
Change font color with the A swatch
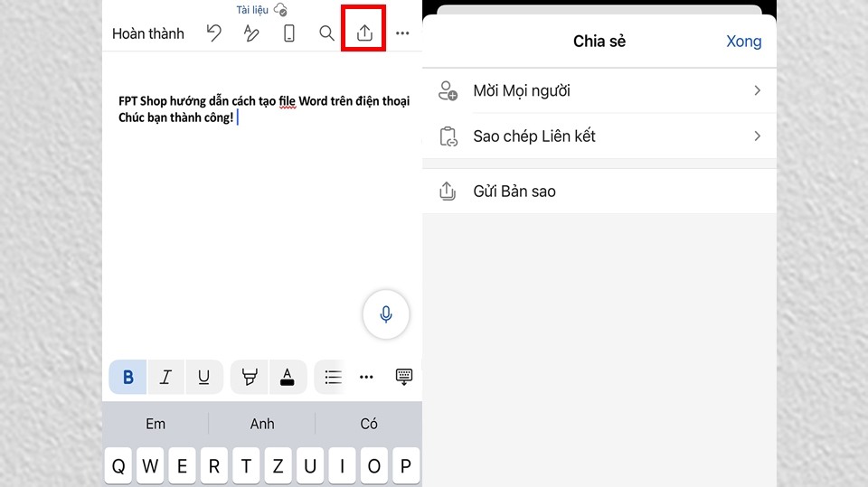288,377
